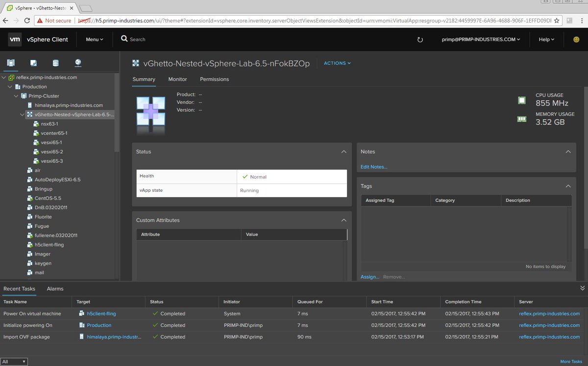Sort tasks by Start Time column

382,302
